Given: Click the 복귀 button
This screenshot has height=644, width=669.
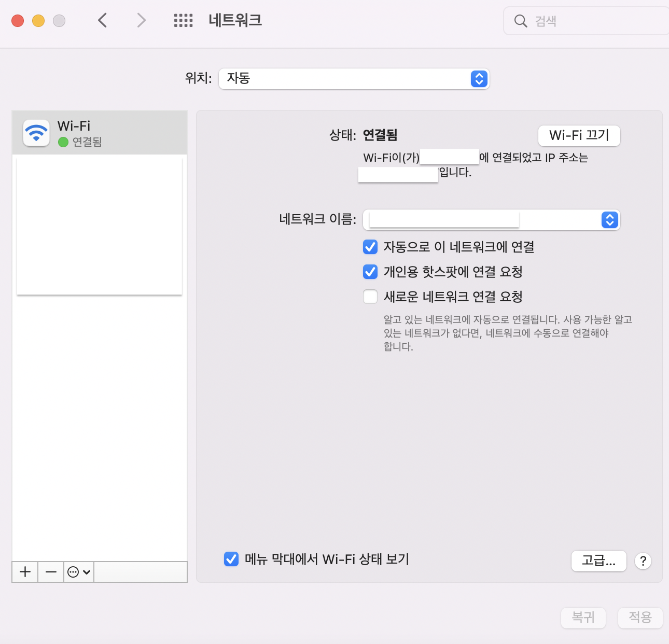Looking at the screenshot, I should 583,618.
